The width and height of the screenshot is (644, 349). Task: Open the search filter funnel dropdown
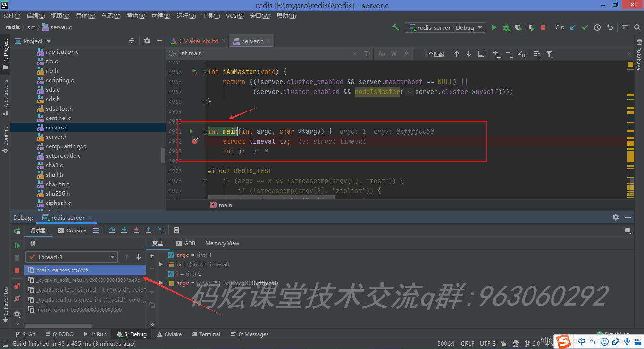pos(550,54)
